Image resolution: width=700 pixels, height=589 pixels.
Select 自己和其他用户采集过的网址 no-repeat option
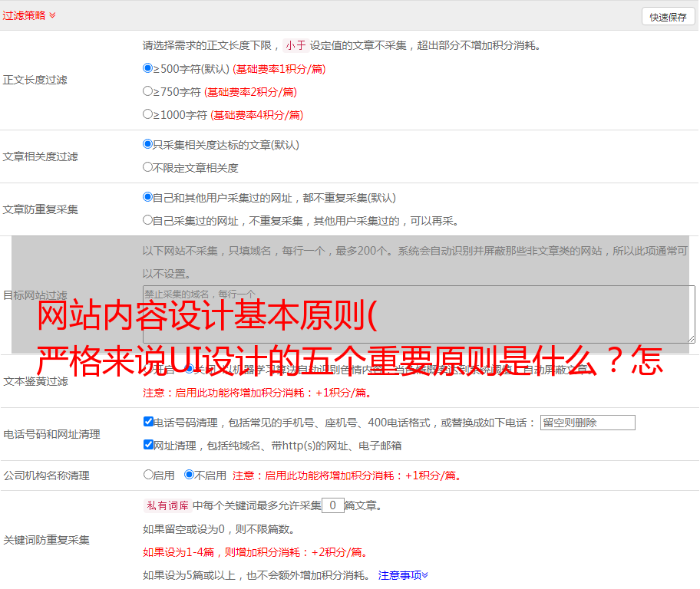coord(148,197)
